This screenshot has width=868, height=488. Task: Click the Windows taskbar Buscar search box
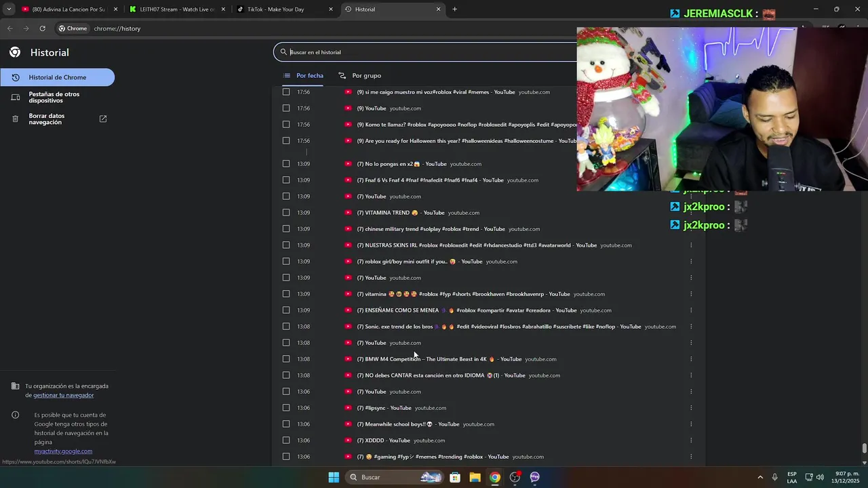coord(395,477)
